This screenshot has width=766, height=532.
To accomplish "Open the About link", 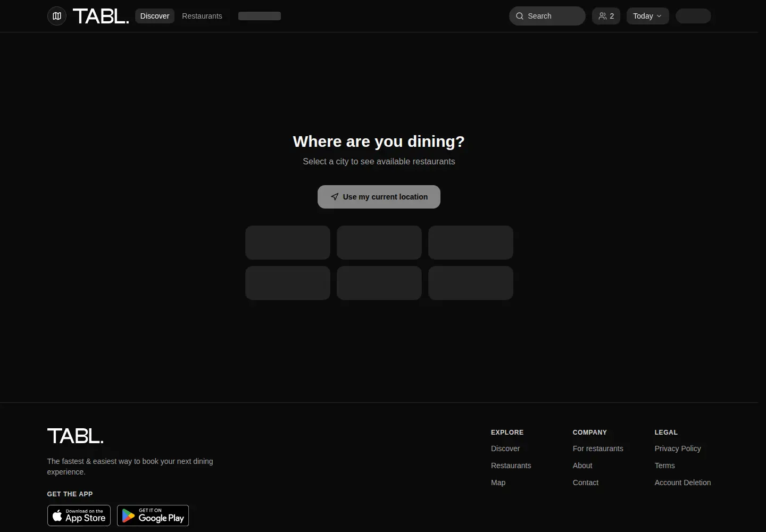I will pos(582,465).
